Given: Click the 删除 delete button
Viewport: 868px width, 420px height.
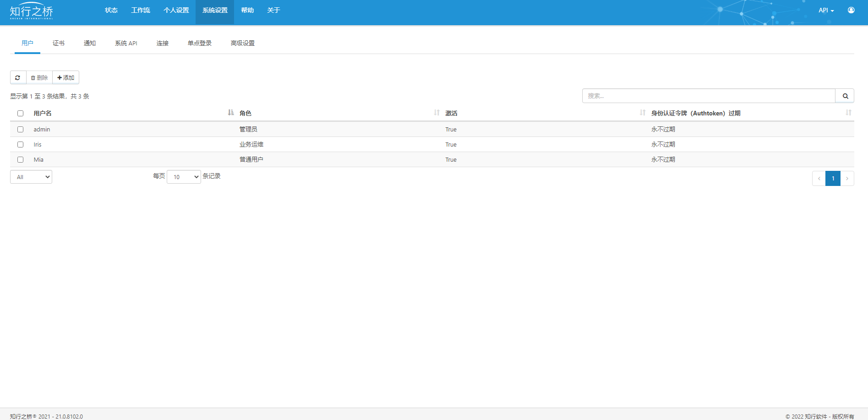Looking at the screenshot, I should [x=39, y=77].
